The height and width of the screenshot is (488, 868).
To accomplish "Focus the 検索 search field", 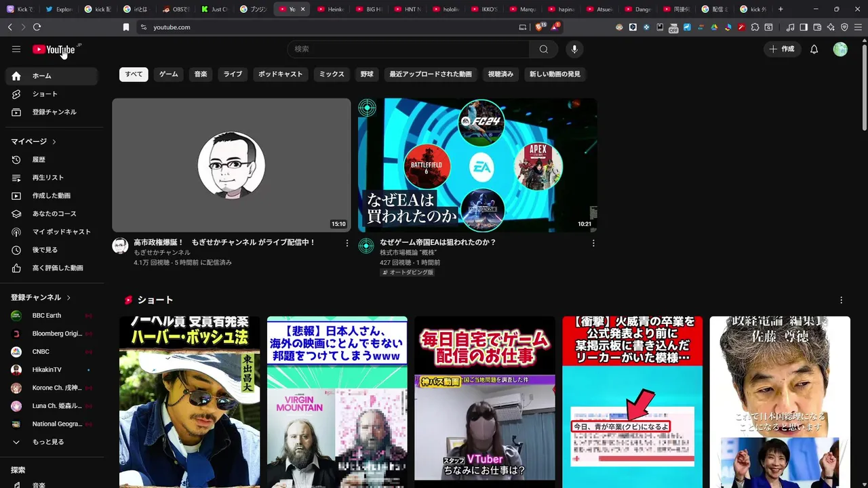I will (408, 49).
